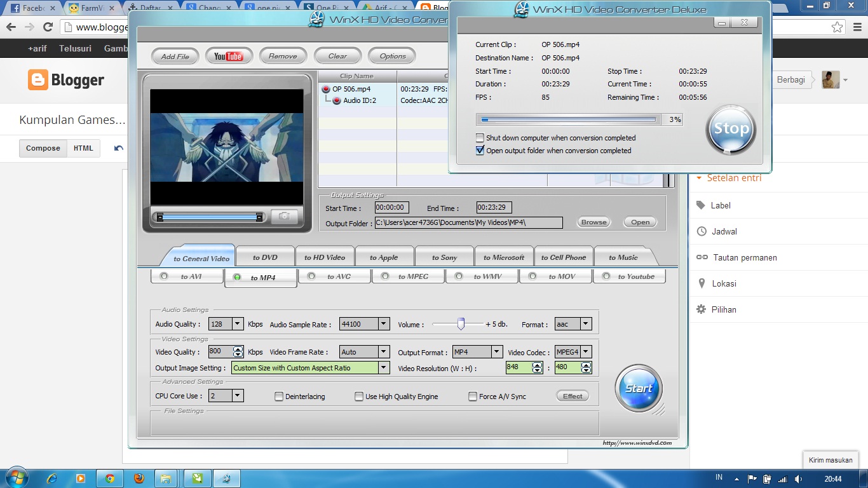The image size is (868, 488).
Task: Click the Label tag icon in Blogger sidebar
Action: tap(701, 205)
